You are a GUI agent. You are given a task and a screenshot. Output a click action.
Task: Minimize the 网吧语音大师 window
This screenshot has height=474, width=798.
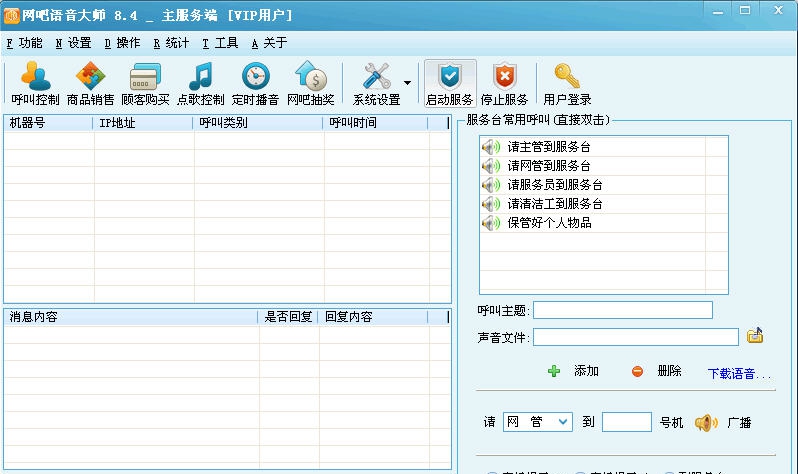point(718,10)
